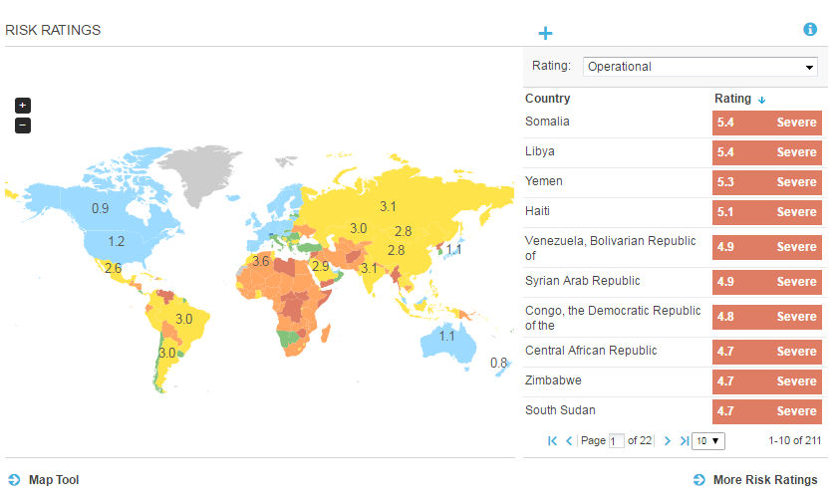This screenshot has height=504, width=836.
Task: Jump to the last results page
Action: (x=683, y=440)
